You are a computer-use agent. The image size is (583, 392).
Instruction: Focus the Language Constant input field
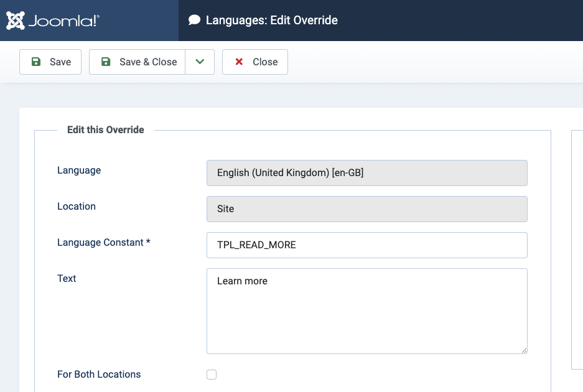tap(366, 245)
